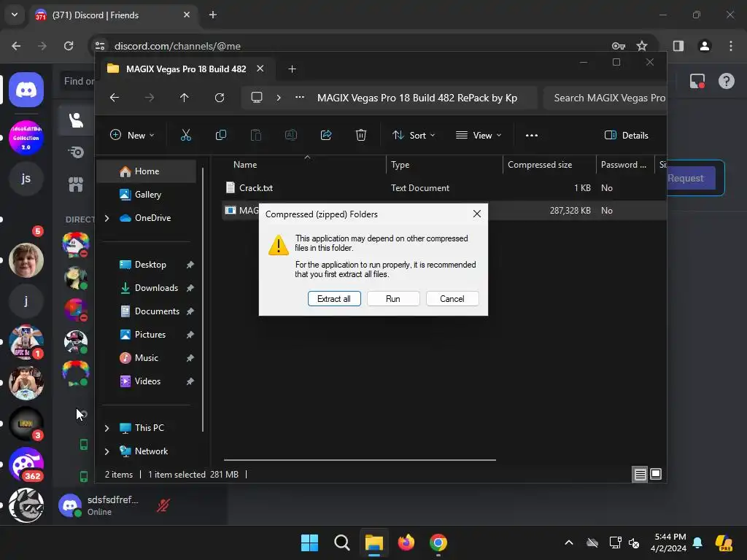Click the Copy icon in Explorer toolbar
Image resolution: width=747 pixels, height=560 pixels.
221,135
